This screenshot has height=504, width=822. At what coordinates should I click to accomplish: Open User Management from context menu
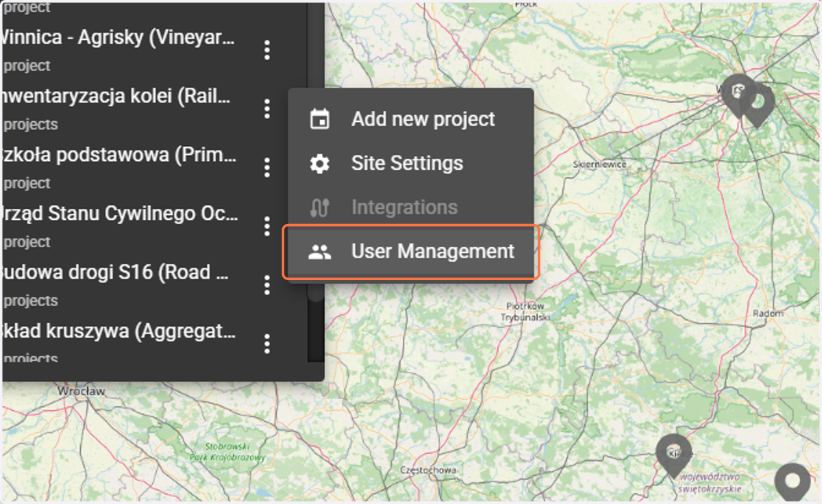tap(410, 251)
